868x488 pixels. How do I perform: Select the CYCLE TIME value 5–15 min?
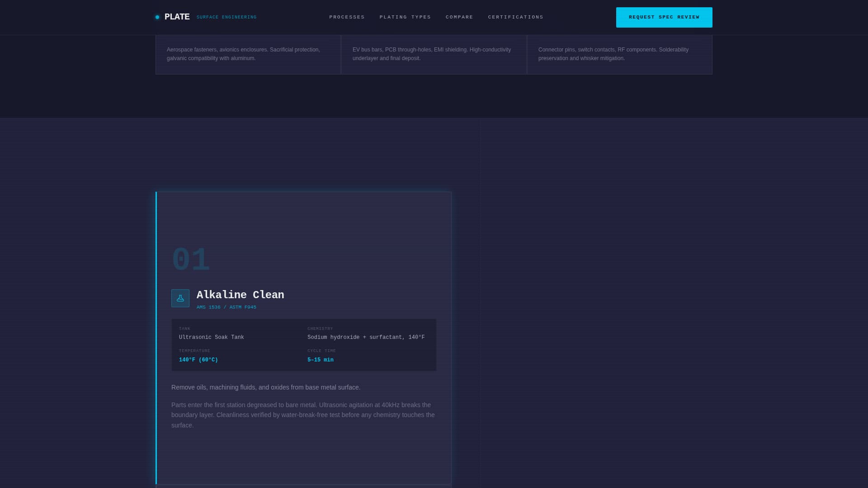320,360
